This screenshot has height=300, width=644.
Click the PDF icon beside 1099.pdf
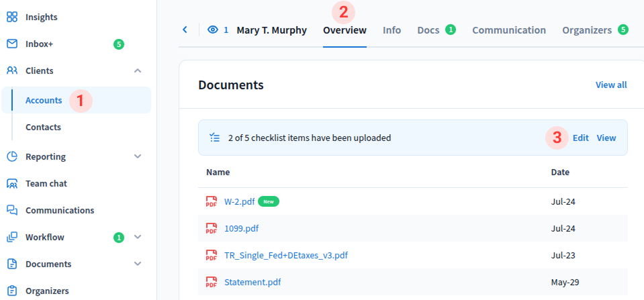coord(212,228)
